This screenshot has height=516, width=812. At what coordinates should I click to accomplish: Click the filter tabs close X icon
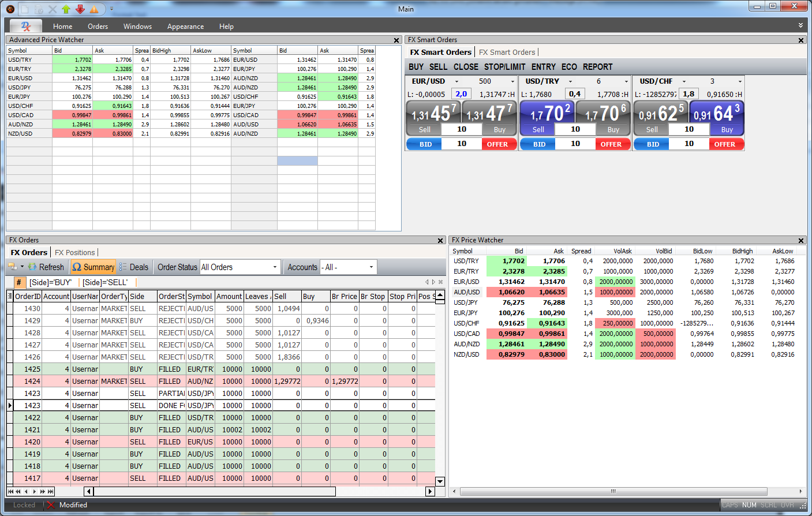coord(441,282)
